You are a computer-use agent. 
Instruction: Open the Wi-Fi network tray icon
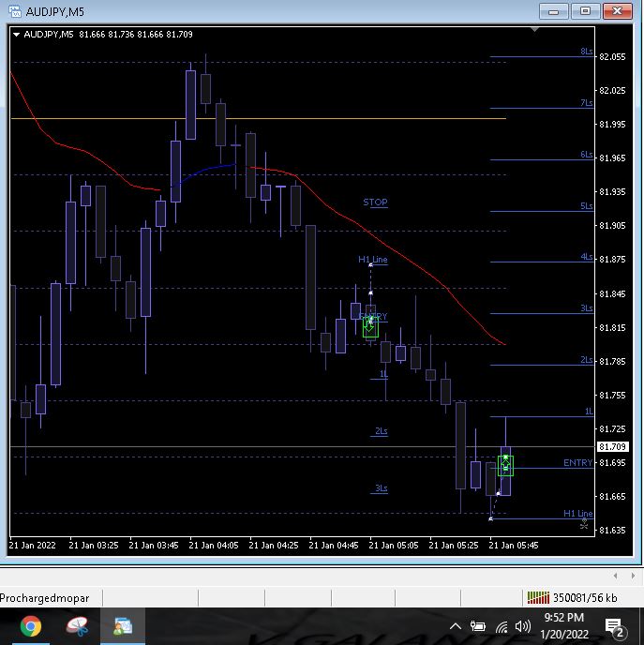point(502,627)
